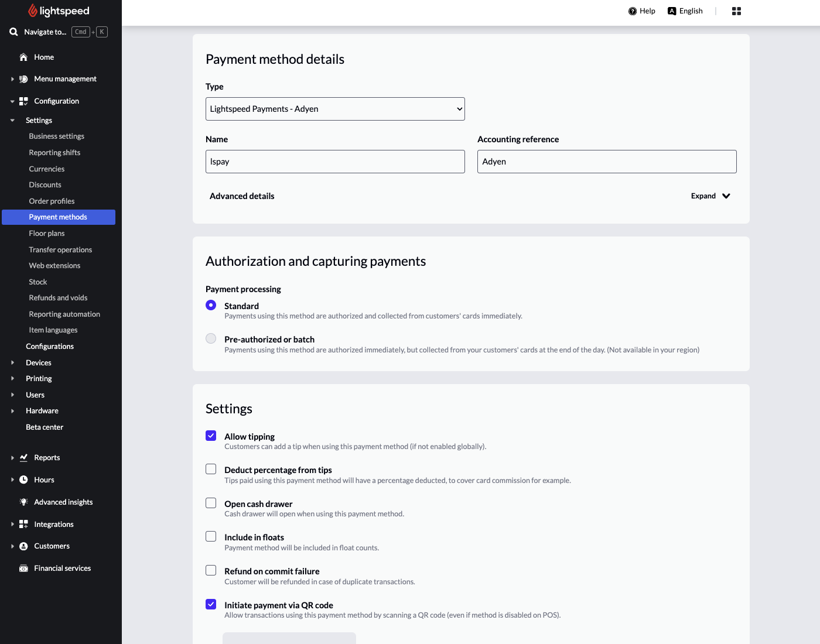Open Reporting shifts
The image size is (820, 644).
tap(54, 153)
